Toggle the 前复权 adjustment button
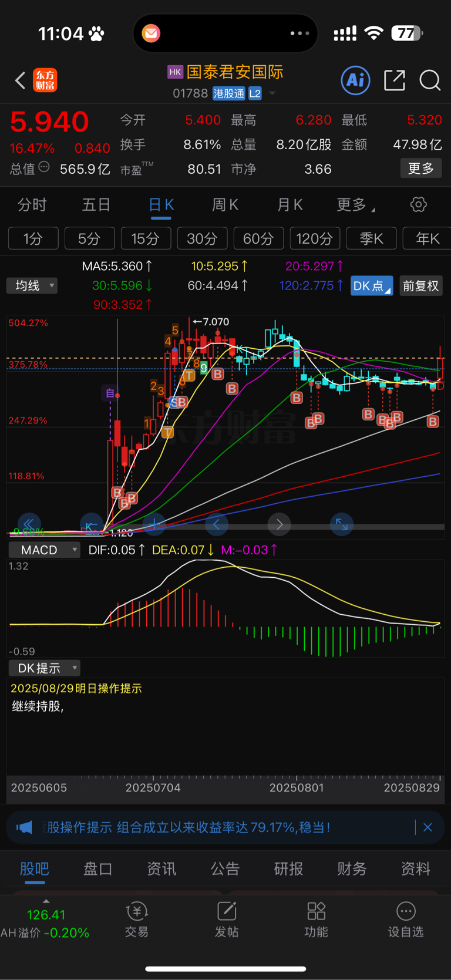Viewport: 451px width, 980px height. pyautogui.click(x=421, y=286)
